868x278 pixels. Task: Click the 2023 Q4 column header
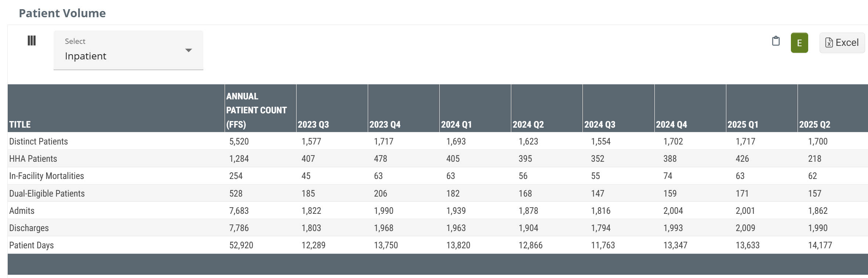pos(385,124)
